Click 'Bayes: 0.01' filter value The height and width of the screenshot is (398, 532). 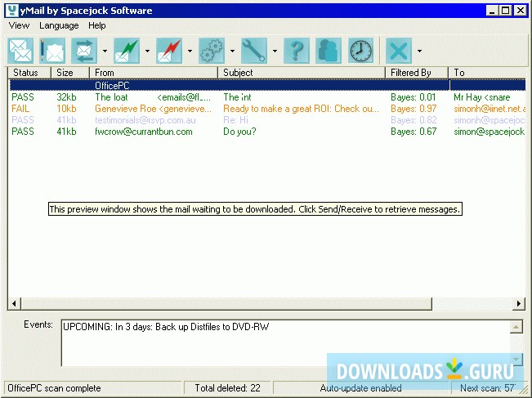[414, 97]
